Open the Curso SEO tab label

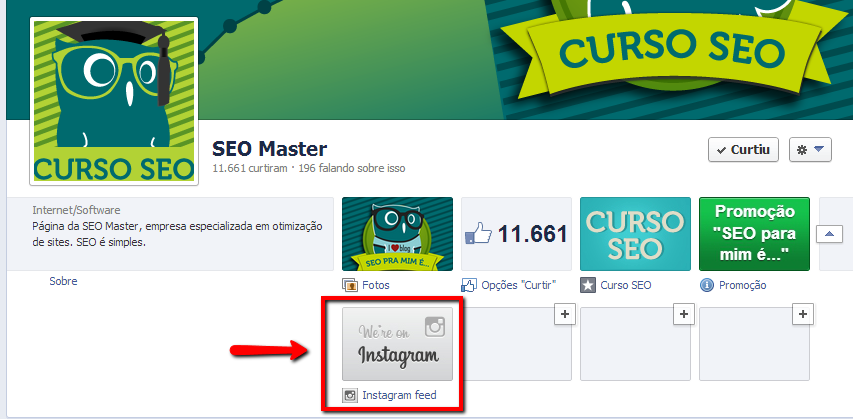coord(626,285)
